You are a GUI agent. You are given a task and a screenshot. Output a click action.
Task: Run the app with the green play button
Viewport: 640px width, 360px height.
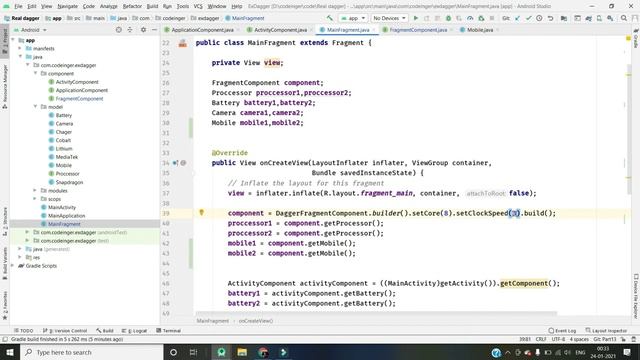click(x=416, y=18)
